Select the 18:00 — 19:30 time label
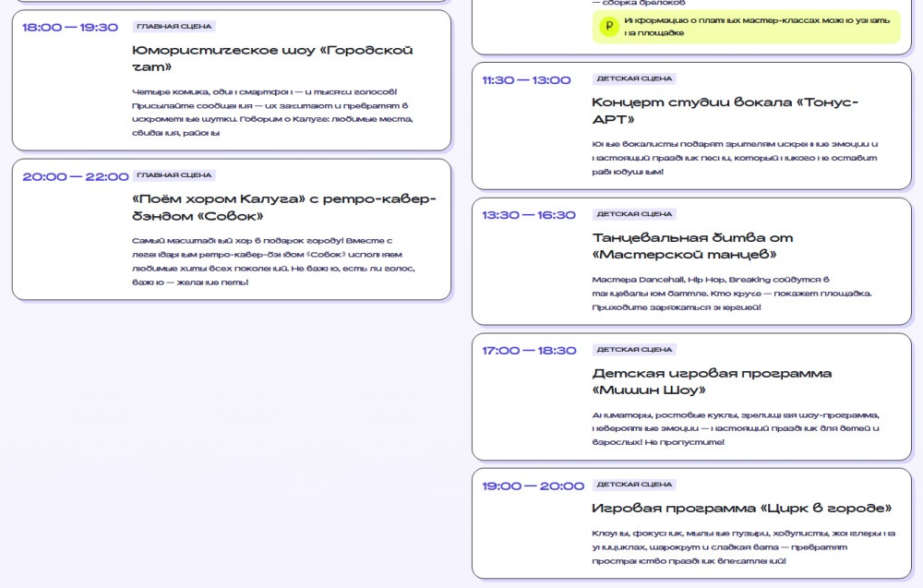 [70, 27]
